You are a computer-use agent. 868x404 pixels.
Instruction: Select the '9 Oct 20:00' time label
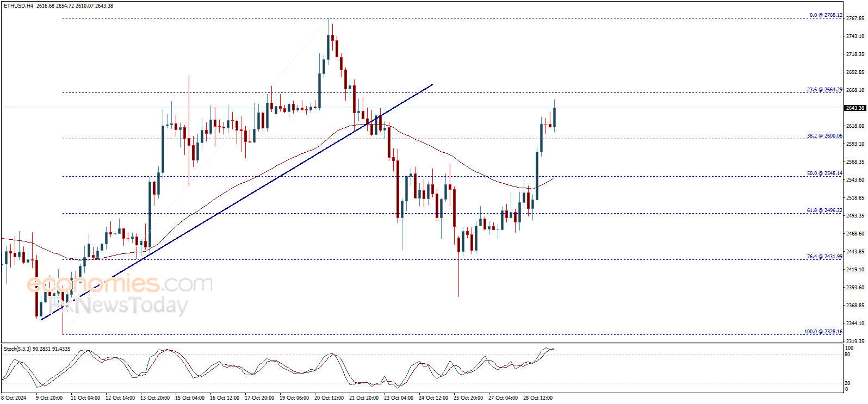click(x=49, y=398)
